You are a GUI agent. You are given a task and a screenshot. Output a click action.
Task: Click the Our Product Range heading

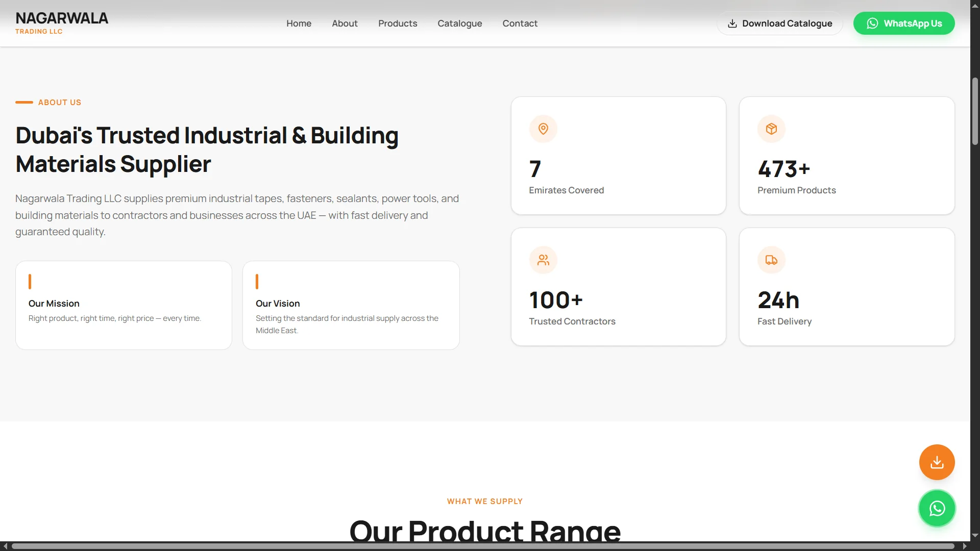[x=485, y=531]
